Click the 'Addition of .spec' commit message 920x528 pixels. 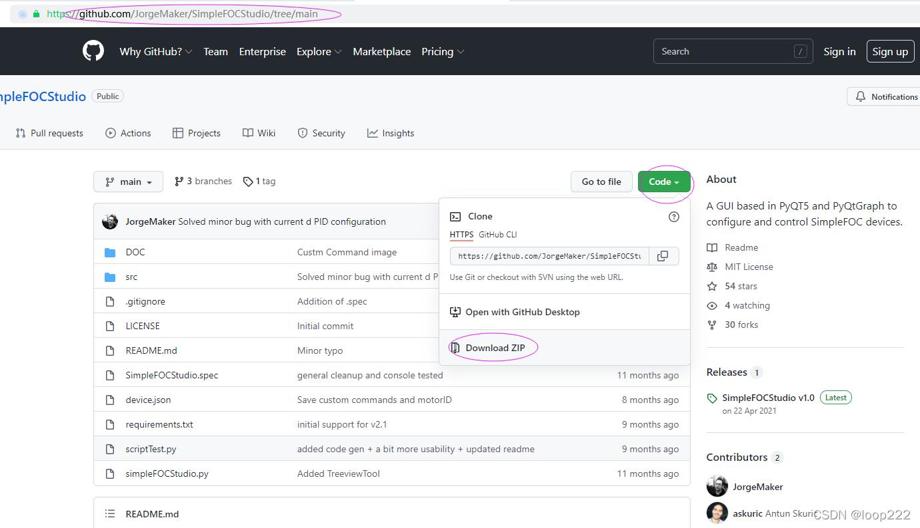click(x=332, y=302)
